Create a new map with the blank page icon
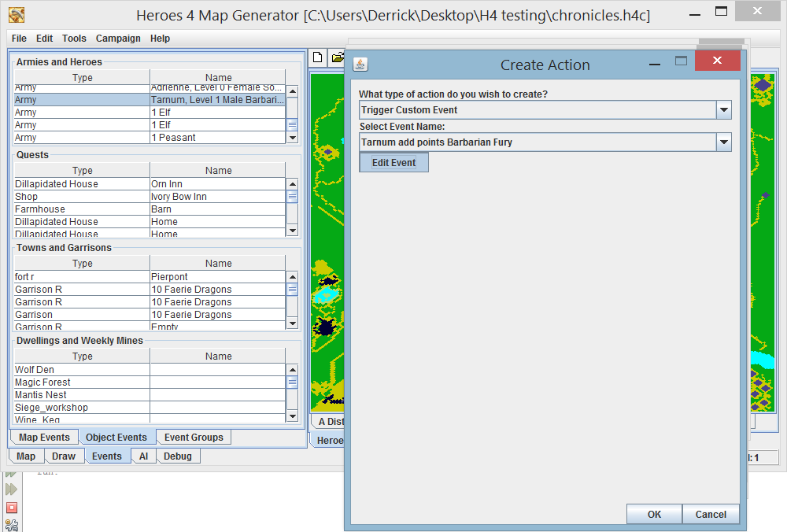The width and height of the screenshot is (787, 532). (x=318, y=57)
